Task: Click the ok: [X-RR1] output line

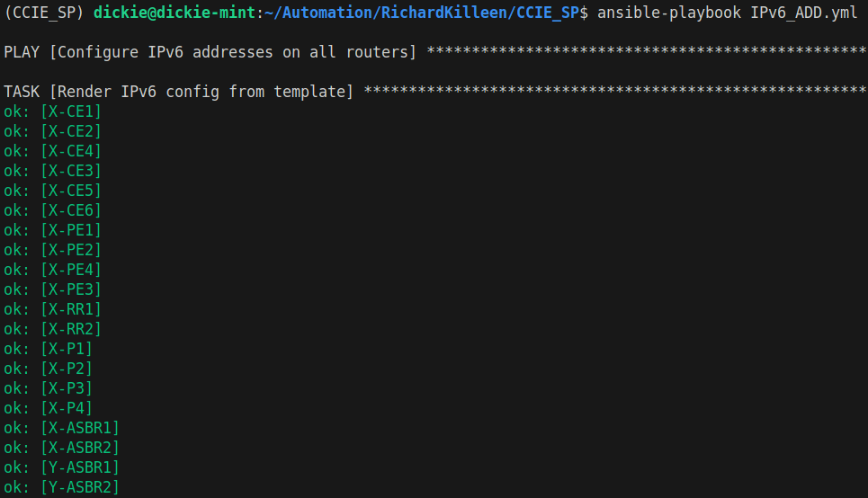Action: (52, 309)
